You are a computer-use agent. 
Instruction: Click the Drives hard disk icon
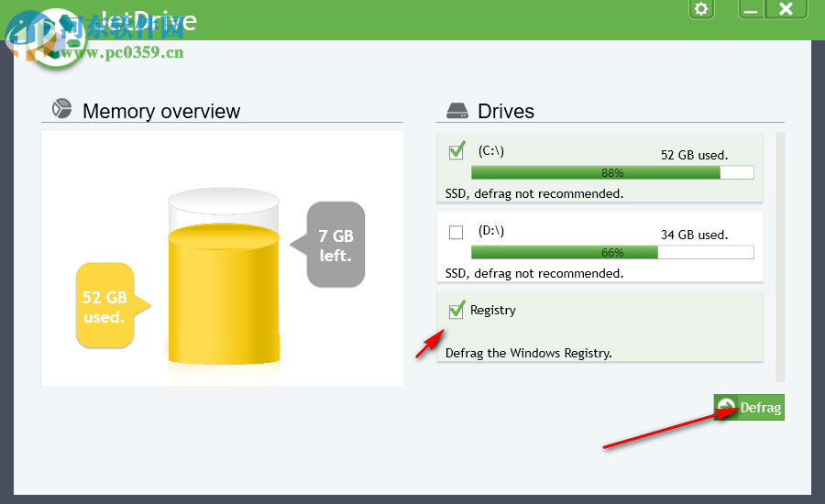[456, 111]
